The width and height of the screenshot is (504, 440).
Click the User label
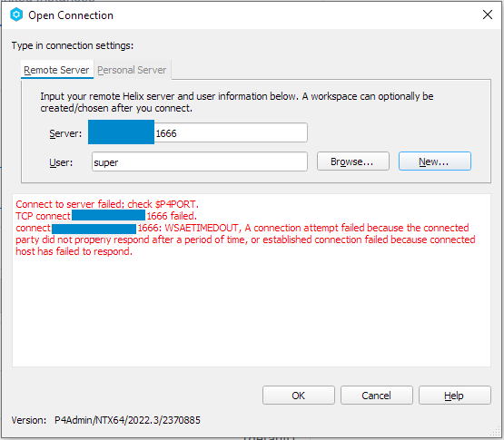61,162
